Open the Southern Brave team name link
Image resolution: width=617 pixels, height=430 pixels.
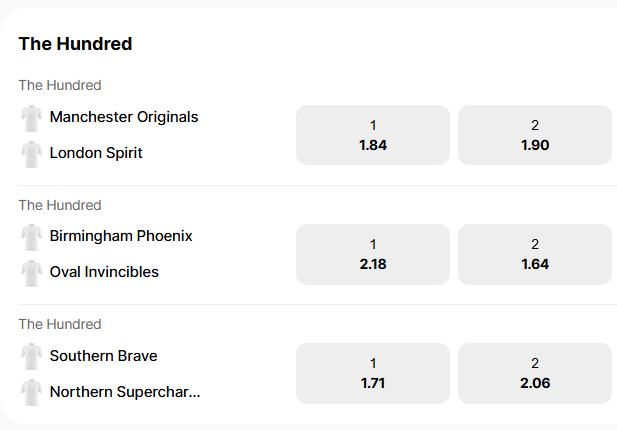(x=103, y=356)
